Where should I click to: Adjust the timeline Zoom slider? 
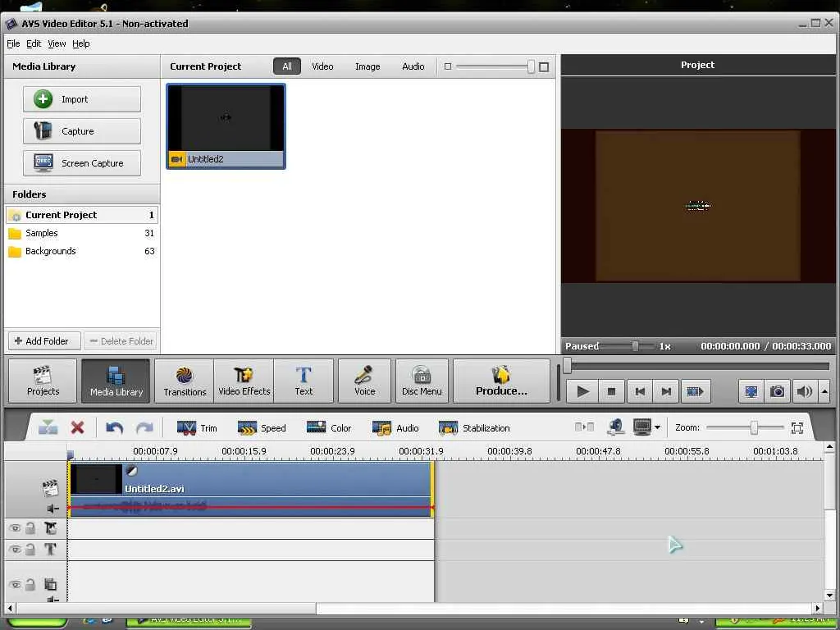click(755, 427)
